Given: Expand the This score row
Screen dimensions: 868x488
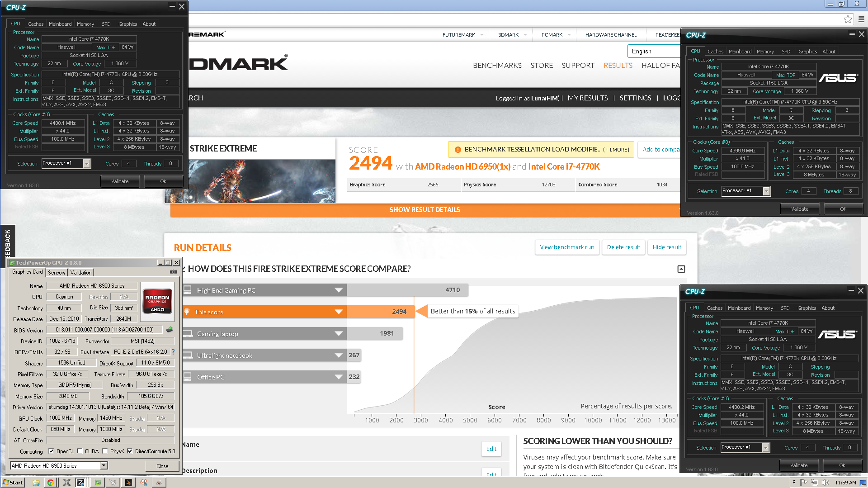Looking at the screenshot, I should click(339, 312).
